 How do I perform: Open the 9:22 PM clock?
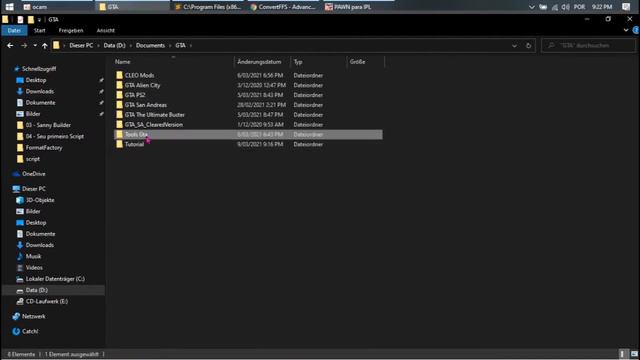pyautogui.click(x=602, y=7)
